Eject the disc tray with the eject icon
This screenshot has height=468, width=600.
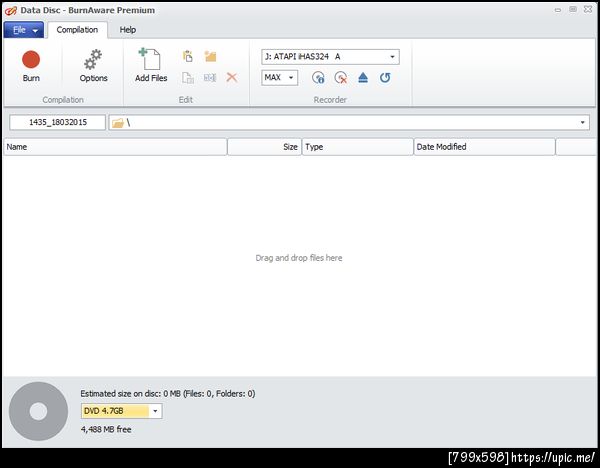[x=363, y=78]
